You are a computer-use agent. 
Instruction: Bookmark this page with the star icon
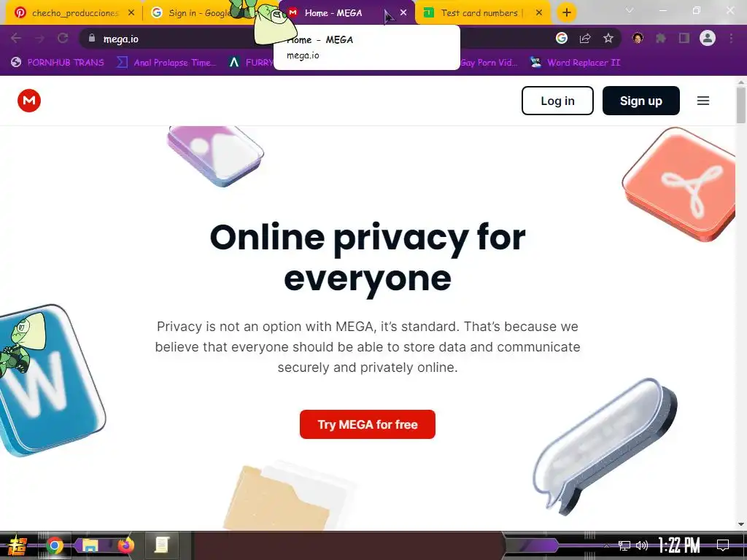click(x=608, y=39)
